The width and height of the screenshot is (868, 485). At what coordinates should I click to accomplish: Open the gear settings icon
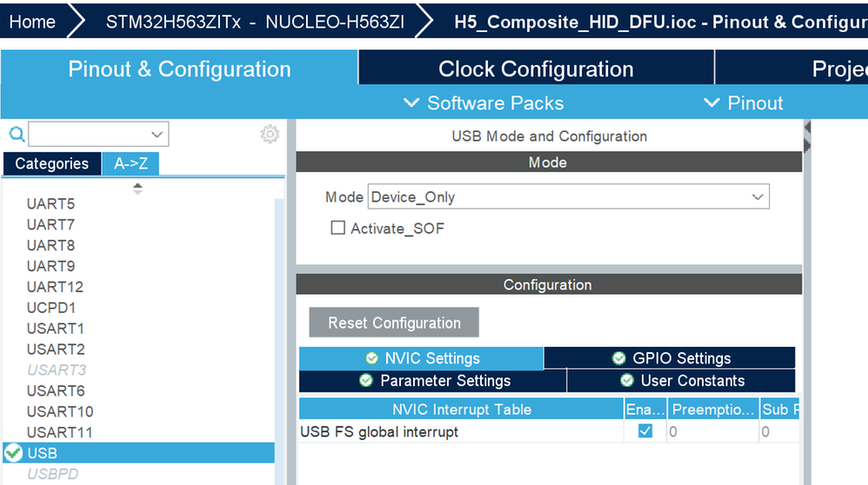pyautogui.click(x=270, y=134)
